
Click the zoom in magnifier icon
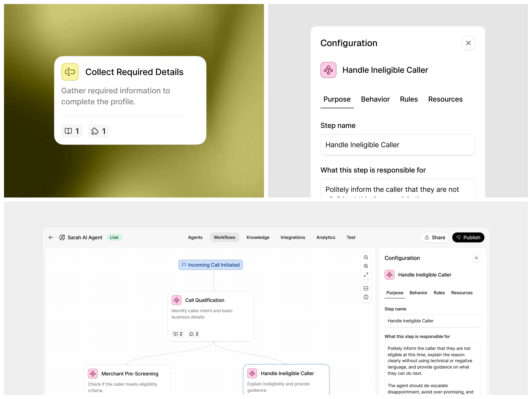[x=366, y=266]
